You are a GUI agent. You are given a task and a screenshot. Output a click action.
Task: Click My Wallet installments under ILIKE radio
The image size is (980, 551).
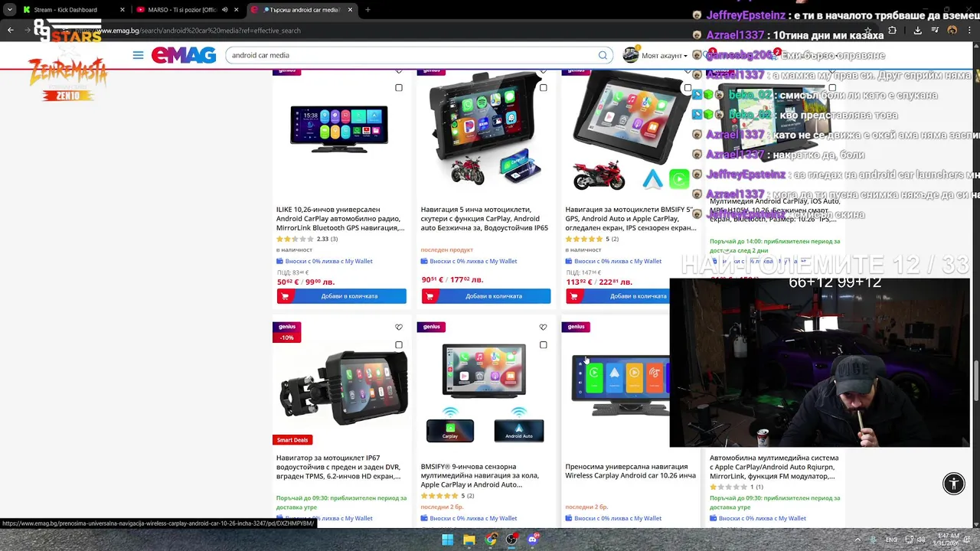coord(325,261)
